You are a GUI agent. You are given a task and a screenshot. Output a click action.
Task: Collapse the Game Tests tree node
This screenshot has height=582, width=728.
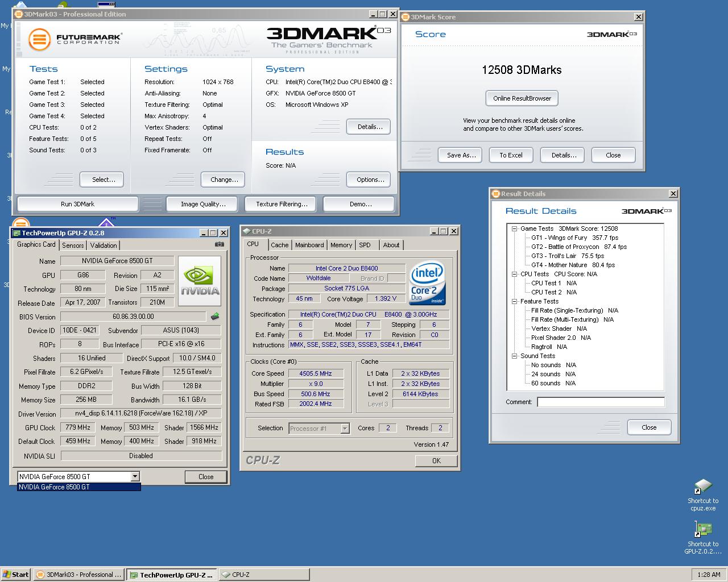514,228
